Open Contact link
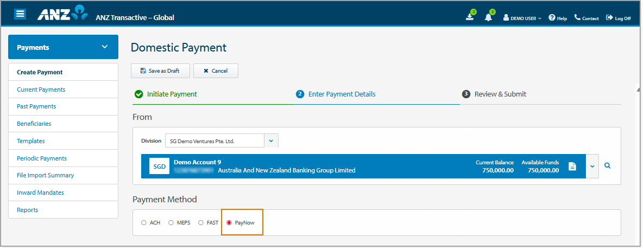Image resolution: width=644 pixels, height=250 pixels. (x=586, y=18)
